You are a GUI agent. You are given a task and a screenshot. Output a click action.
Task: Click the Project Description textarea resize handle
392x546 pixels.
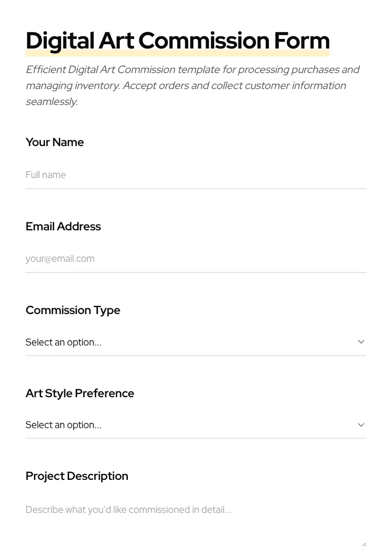[364, 543]
